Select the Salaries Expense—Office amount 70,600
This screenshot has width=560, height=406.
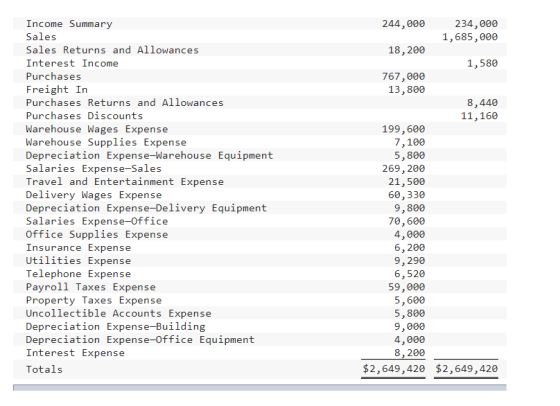click(407, 221)
